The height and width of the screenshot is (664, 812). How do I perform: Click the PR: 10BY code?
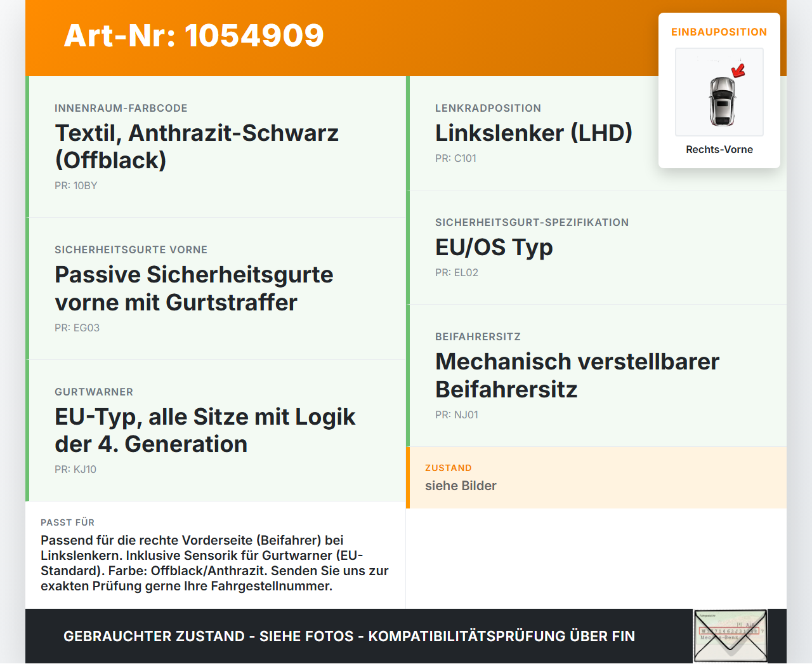[76, 185]
